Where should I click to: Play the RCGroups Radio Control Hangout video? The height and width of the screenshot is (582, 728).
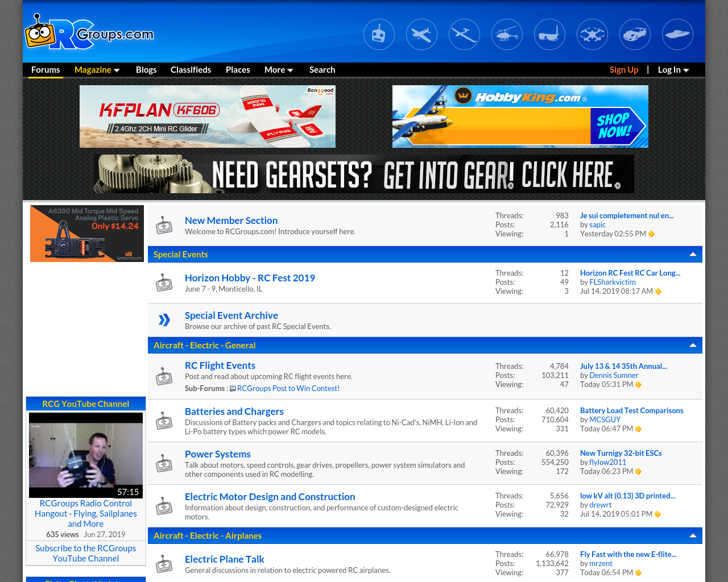(86, 455)
